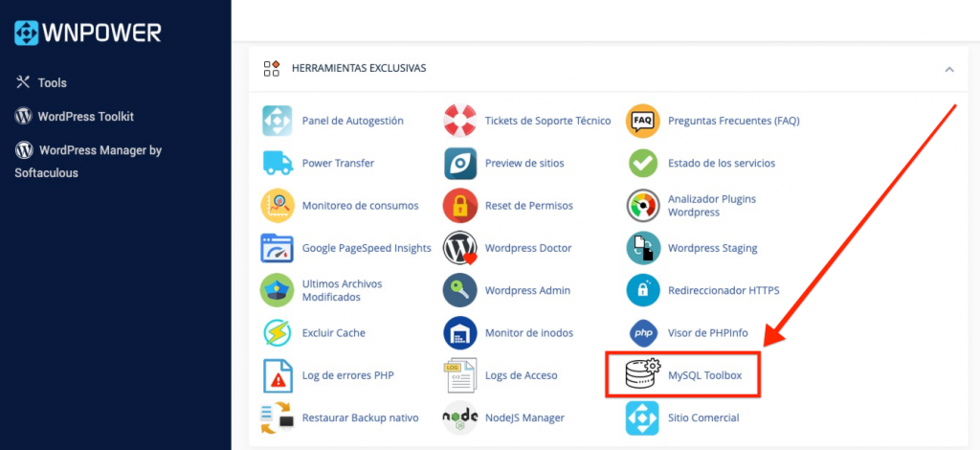980x450 pixels.
Task: Open the Wordpress Staging link
Action: [712, 248]
